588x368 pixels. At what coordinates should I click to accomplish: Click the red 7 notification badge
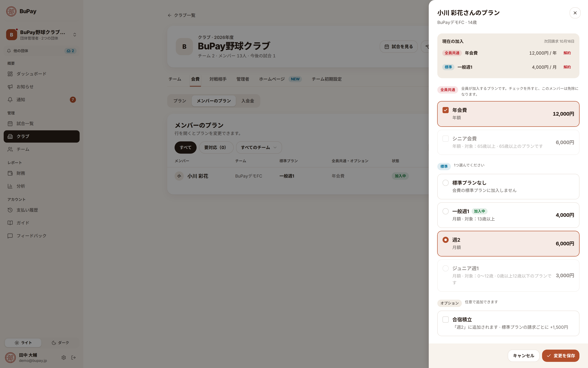click(73, 100)
